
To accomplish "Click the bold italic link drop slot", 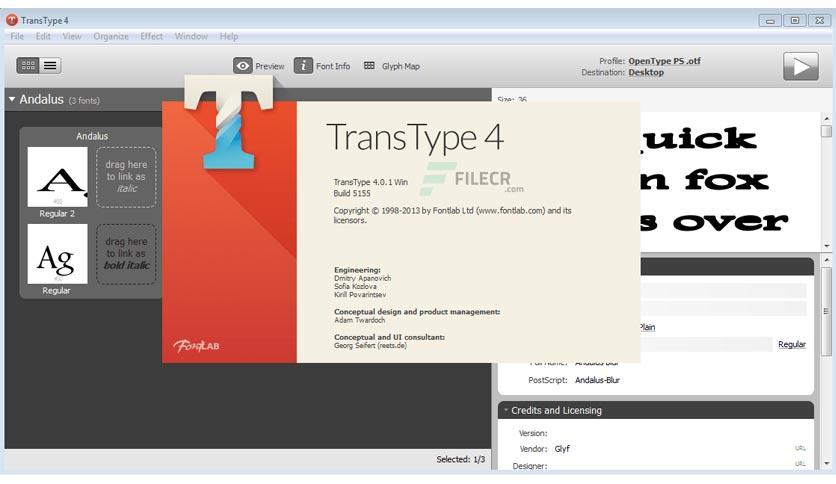I will (126, 254).
